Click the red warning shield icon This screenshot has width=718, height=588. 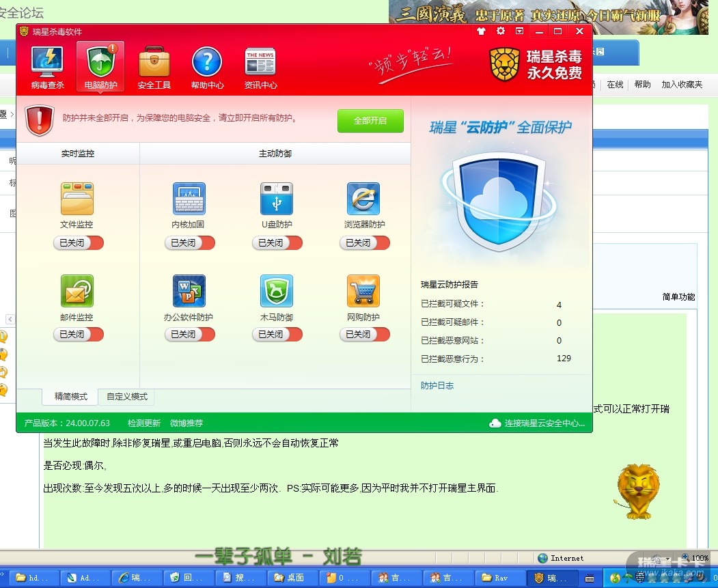click(40, 120)
